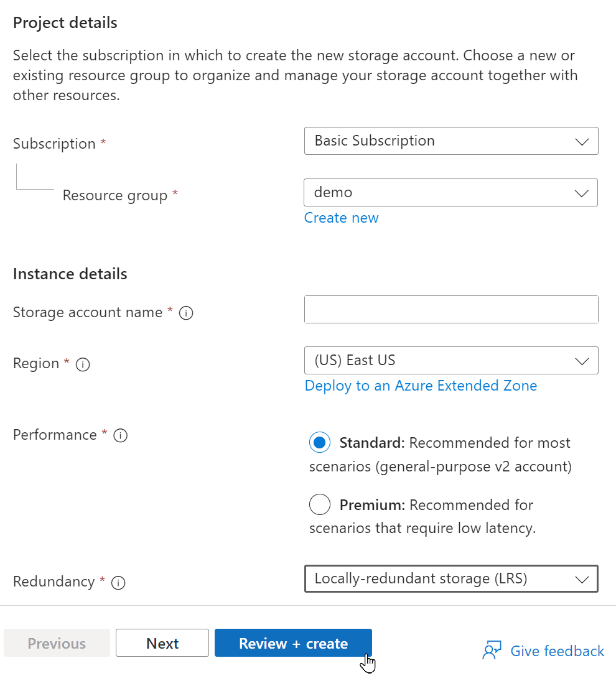Click the empty Storage account name field
Image resolution: width=616 pixels, height=681 pixels.
pos(450,309)
